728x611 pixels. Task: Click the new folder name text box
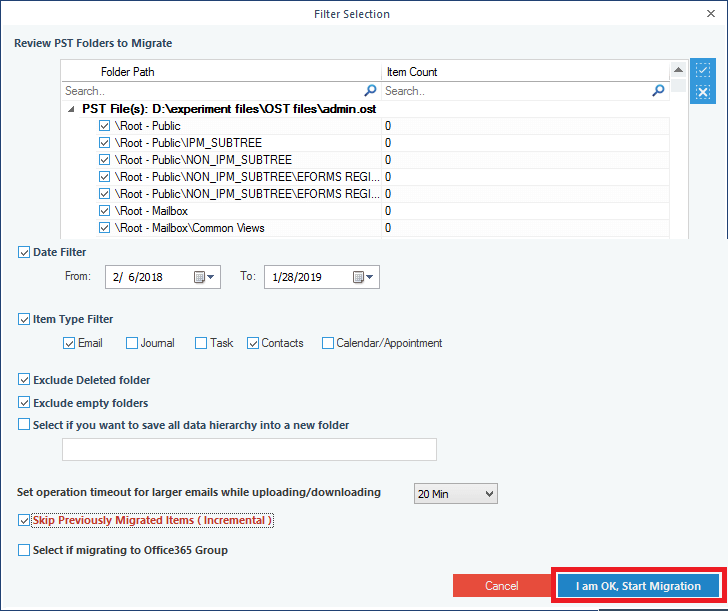tap(249, 449)
